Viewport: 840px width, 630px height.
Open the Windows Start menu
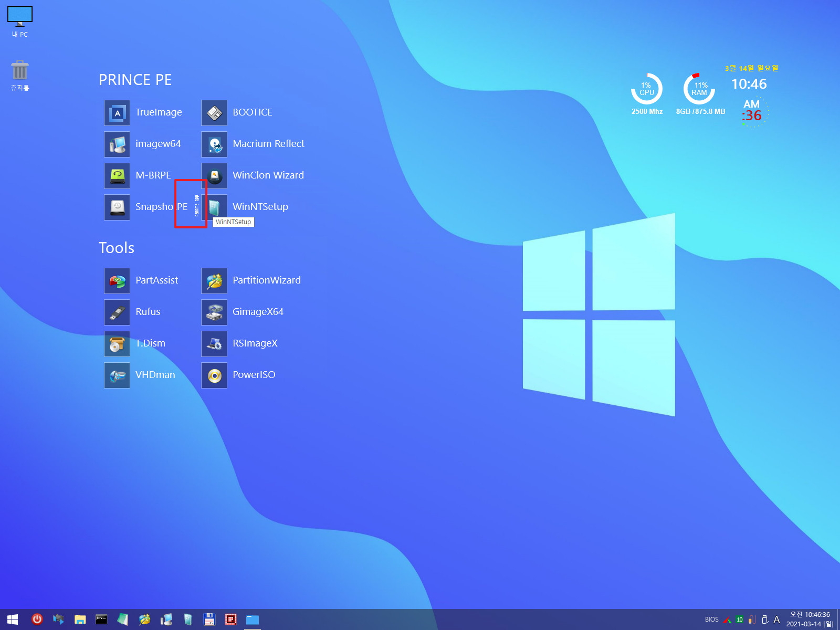pyautogui.click(x=13, y=619)
